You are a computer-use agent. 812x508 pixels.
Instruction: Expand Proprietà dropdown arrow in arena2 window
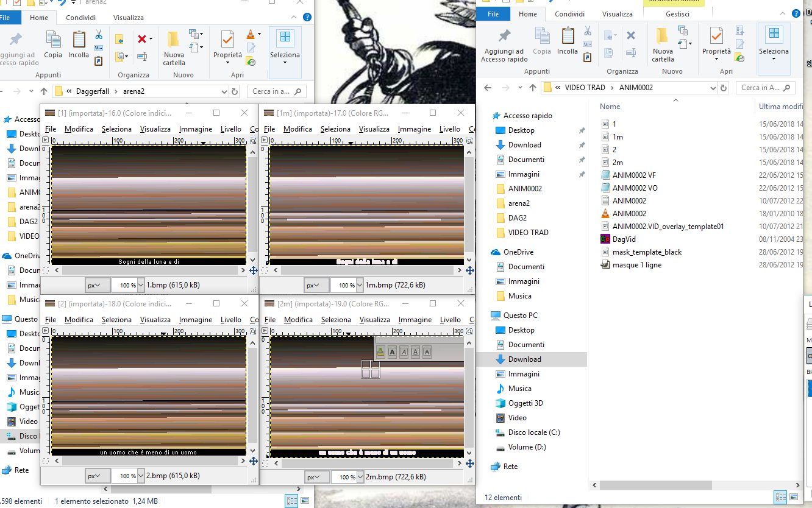[227, 62]
